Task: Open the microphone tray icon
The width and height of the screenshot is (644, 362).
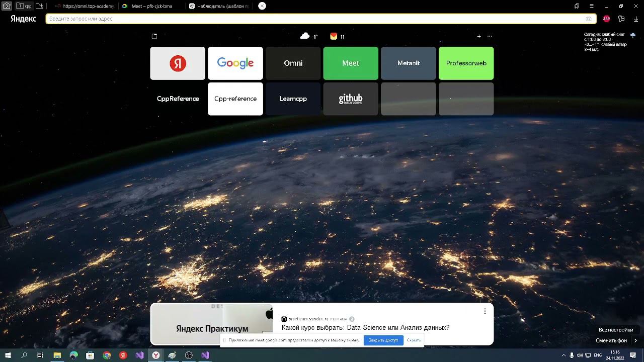Action: 572,355
